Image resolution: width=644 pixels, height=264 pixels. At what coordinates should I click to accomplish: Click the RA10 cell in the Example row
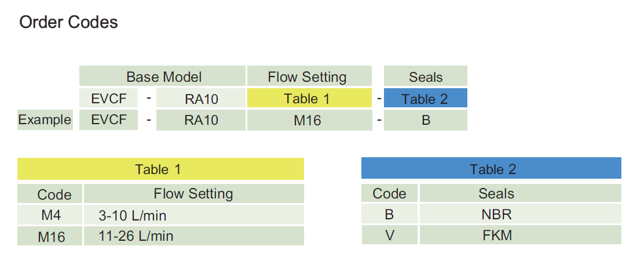201,121
